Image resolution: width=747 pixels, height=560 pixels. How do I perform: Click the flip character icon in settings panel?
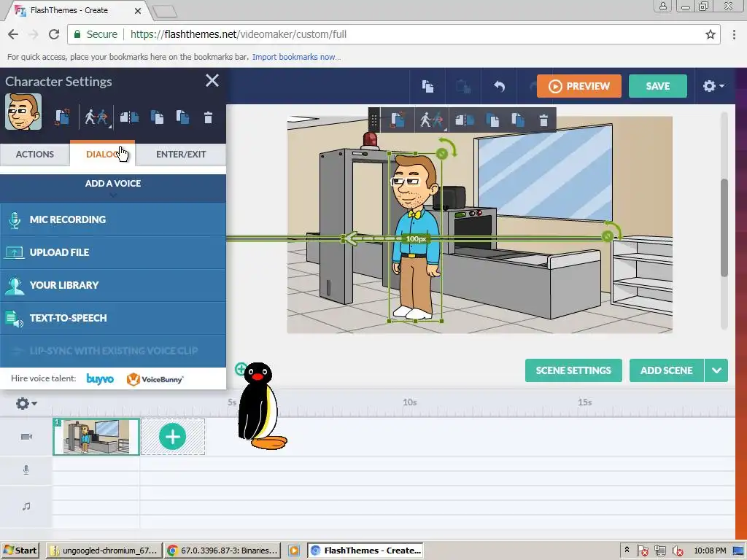[x=129, y=117]
